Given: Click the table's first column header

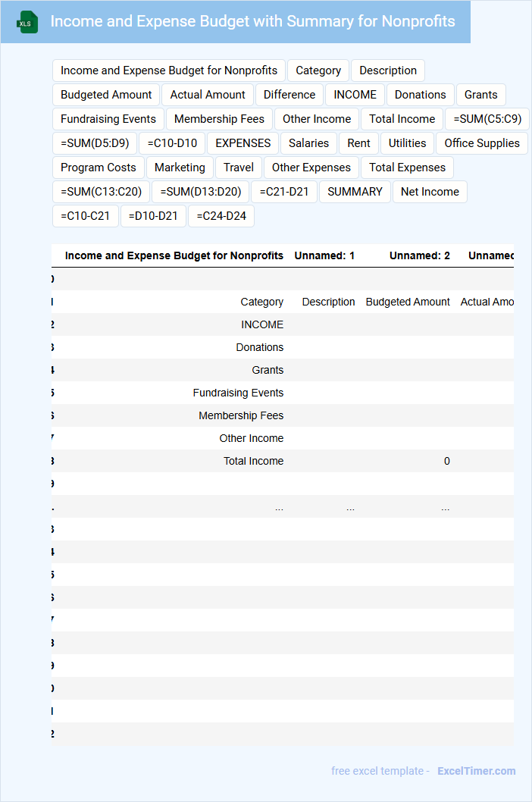Looking at the screenshot, I should click(174, 255).
